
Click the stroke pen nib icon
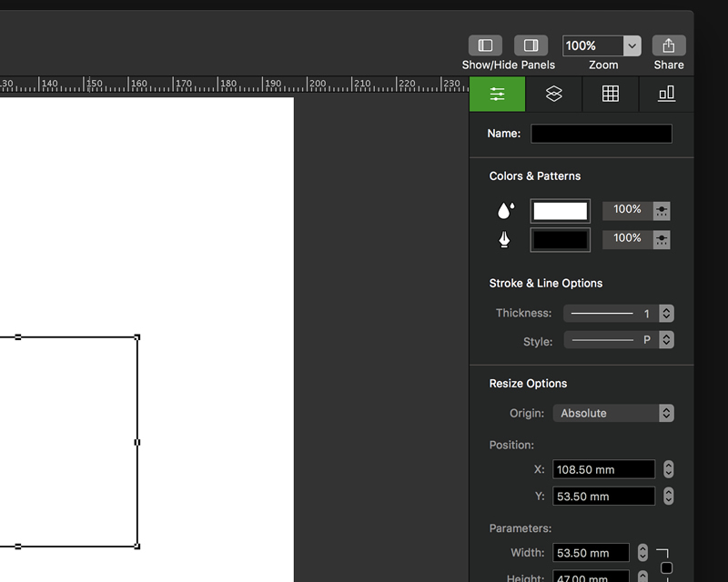[504, 239]
